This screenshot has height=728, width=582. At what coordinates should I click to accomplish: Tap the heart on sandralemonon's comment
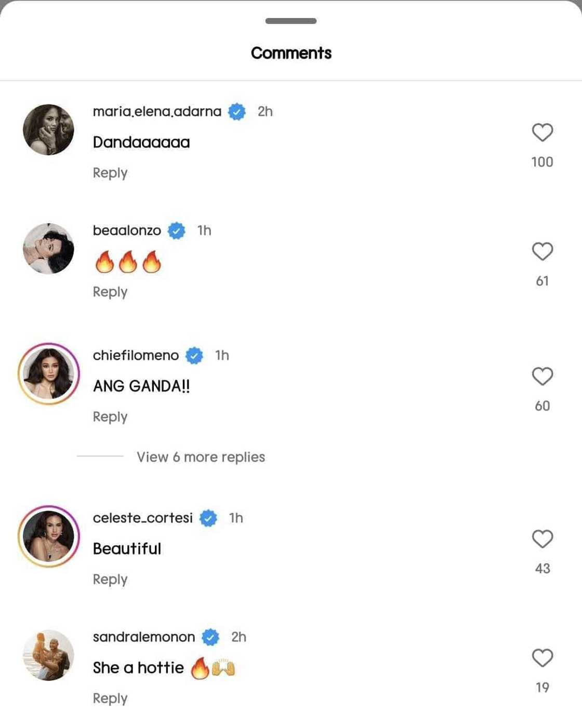point(542,658)
